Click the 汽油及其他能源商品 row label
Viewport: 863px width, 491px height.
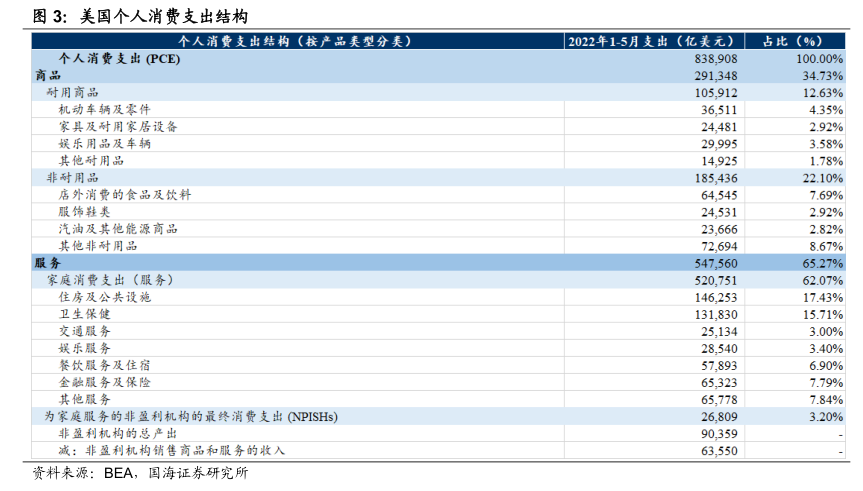click(118, 228)
